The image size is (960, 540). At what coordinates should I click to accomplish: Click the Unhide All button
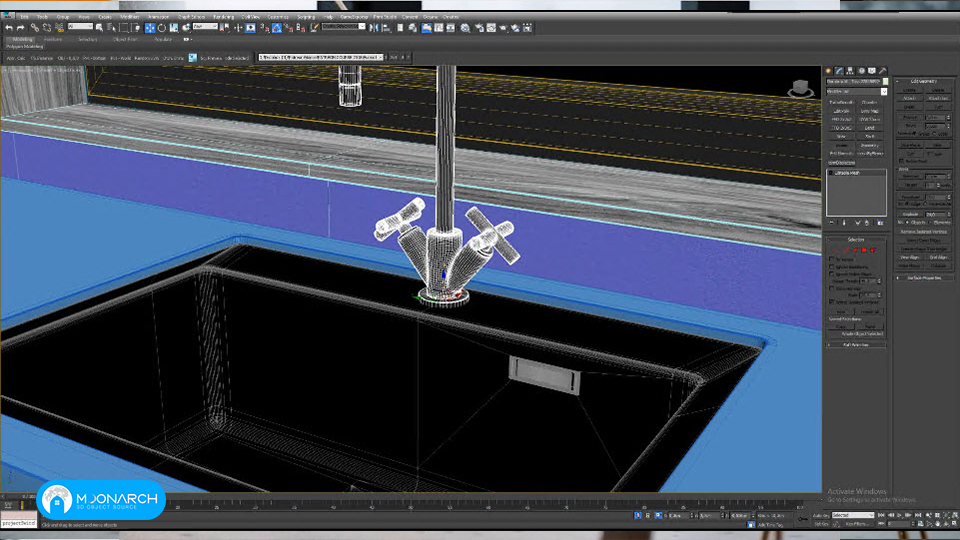coord(869,312)
